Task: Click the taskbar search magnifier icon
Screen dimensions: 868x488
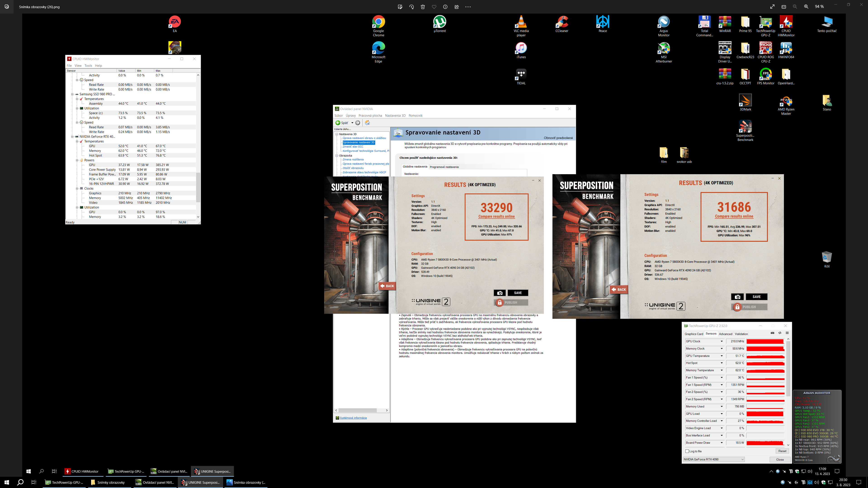Action: pyautogui.click(x=20, y=482)
